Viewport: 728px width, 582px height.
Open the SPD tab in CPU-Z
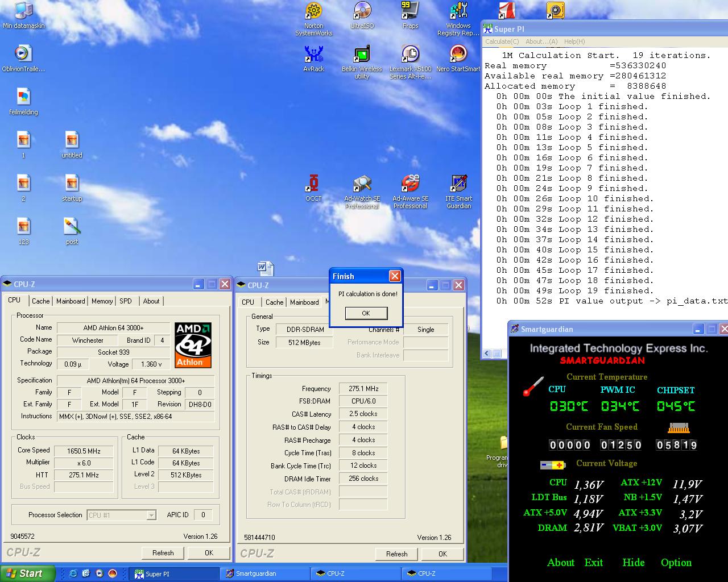(x=126, y=301)
